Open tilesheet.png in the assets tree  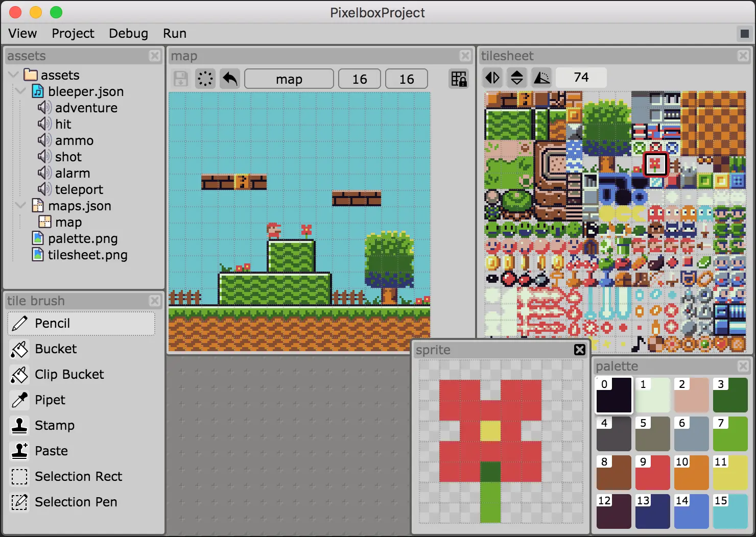(87, 255)
